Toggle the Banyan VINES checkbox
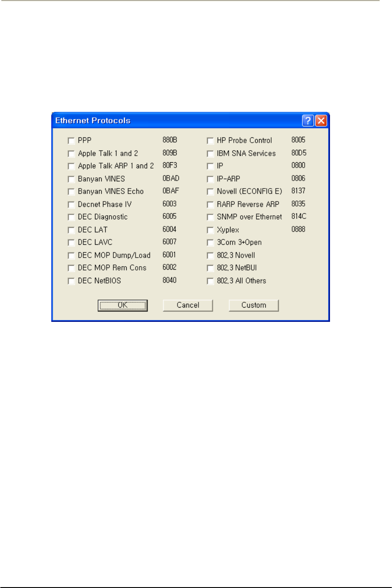The width and height of the screenshot is (392, 588). [70, 179]
